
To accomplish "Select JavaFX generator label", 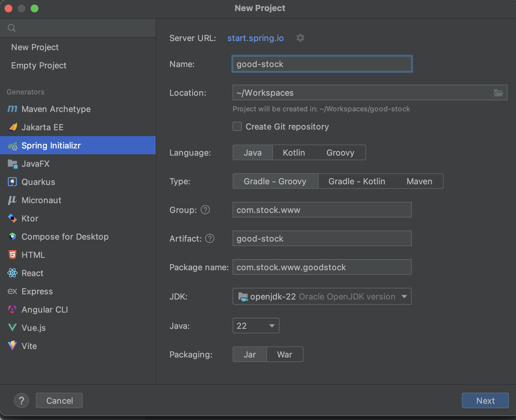I will click(x=36, y=164).
